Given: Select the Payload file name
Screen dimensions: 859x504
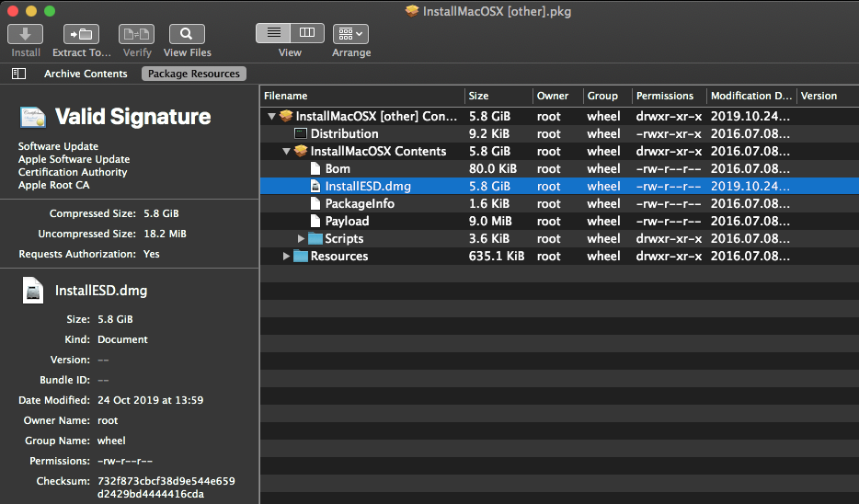Looking at the screenshot, I should [x=347, y=222].
